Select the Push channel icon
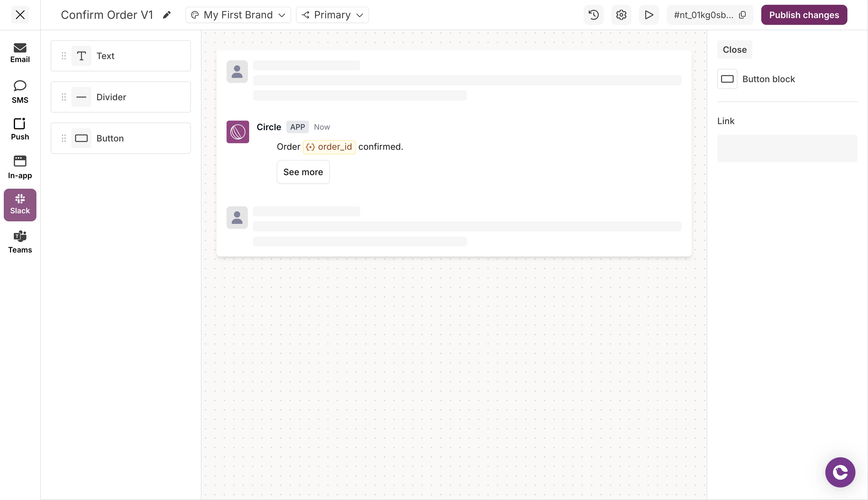 (x=20, y=129)
